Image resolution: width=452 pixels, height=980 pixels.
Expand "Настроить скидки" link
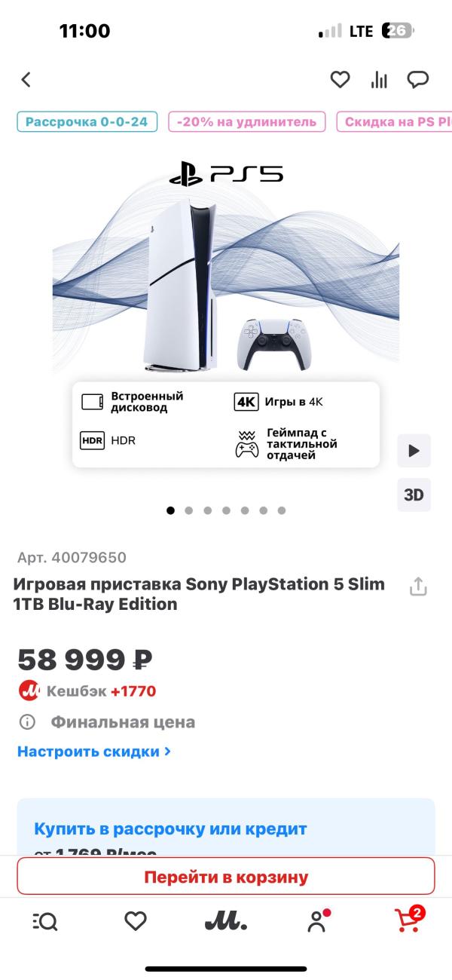[x=94, y=752]
